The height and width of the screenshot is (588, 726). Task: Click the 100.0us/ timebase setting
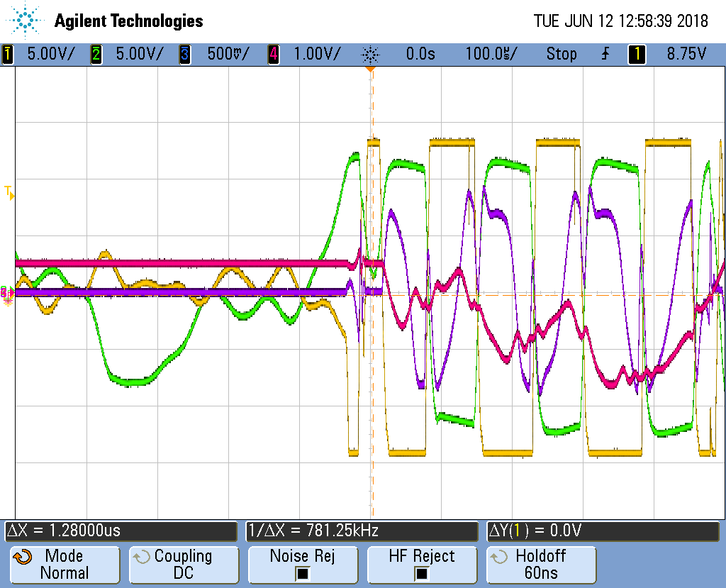(491, 54)
